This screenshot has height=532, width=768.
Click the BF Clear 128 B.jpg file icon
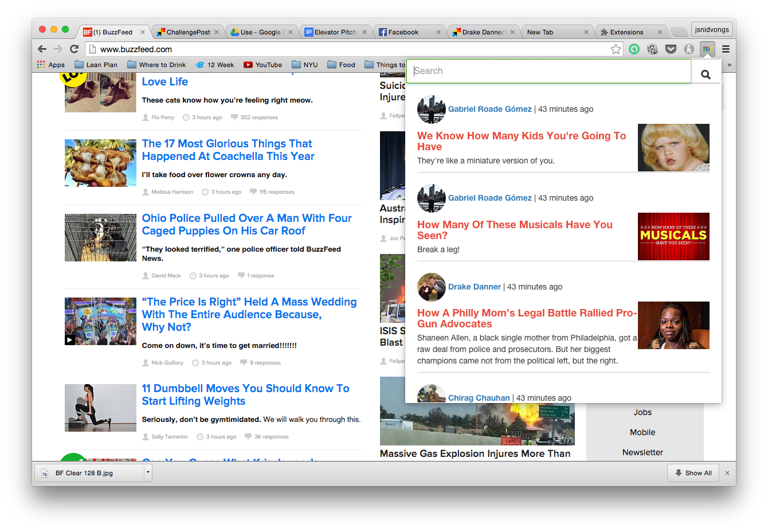point(45,473)
